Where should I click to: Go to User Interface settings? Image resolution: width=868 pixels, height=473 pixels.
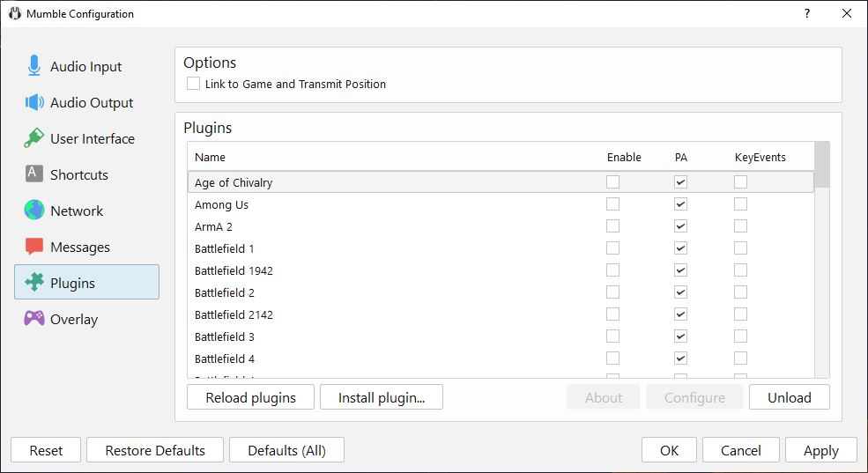tap(86, 138)
